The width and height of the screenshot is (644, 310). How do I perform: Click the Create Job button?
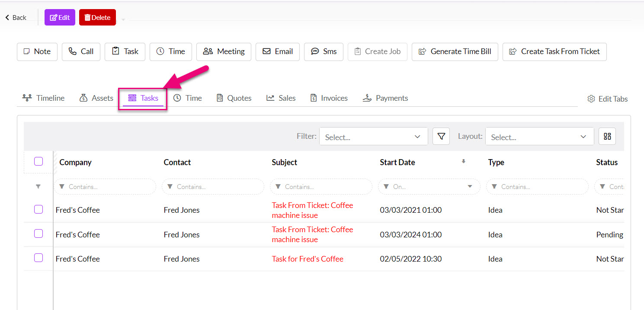click(378, 51)
